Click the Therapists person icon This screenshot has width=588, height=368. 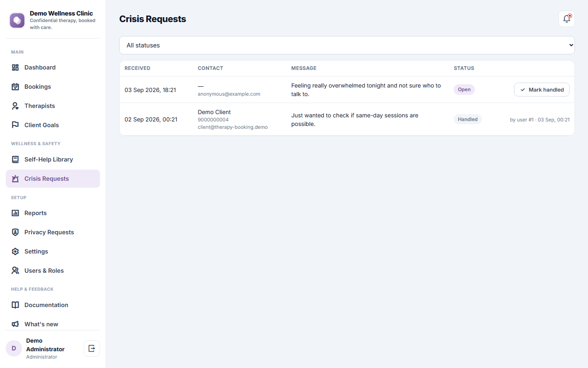click(15, 106)
